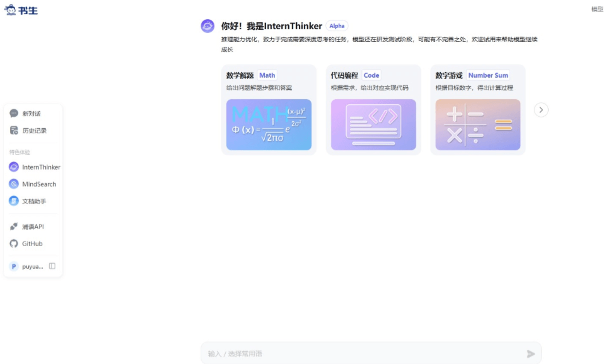The width and height of the screenshot is (604, 364).
Task: Show next cards with right chevron
Action: [x=541, y=110]
